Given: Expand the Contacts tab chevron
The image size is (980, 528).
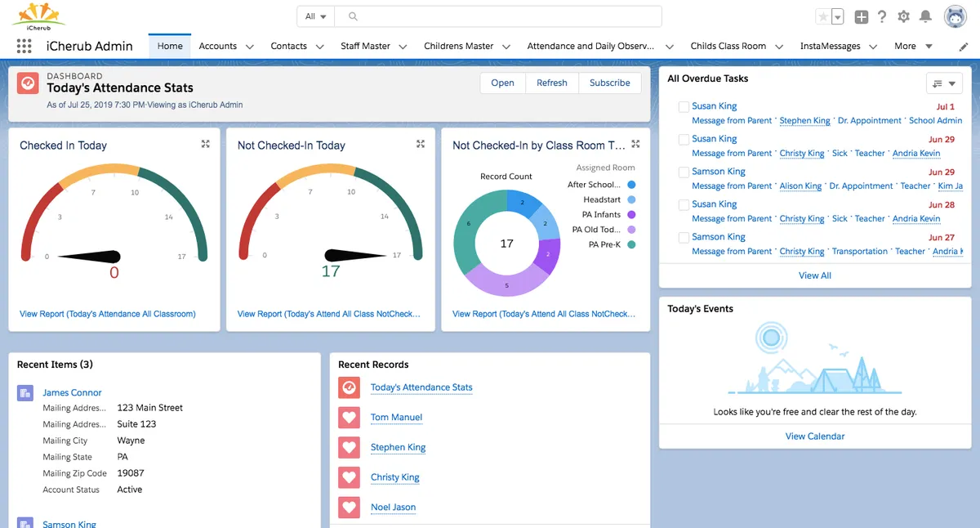Looking at the screenshot, I should [x=320, y=47].
